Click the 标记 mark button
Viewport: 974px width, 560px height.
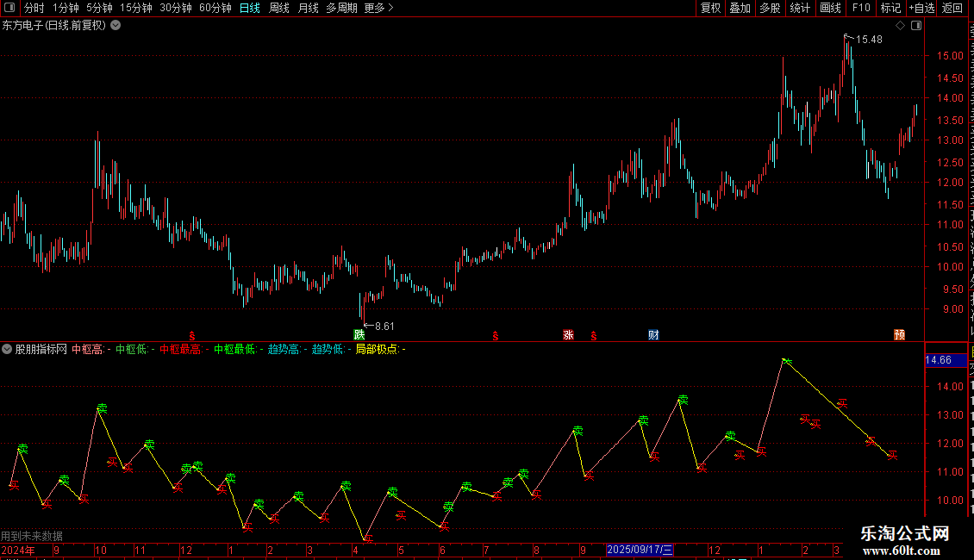(x=890, y=8)
